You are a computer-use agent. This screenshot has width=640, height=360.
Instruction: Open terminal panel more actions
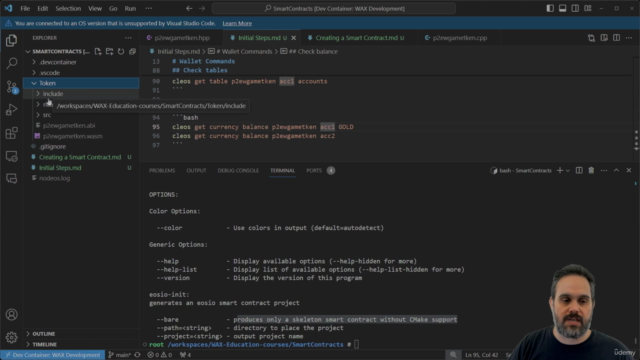pos(604,170)
